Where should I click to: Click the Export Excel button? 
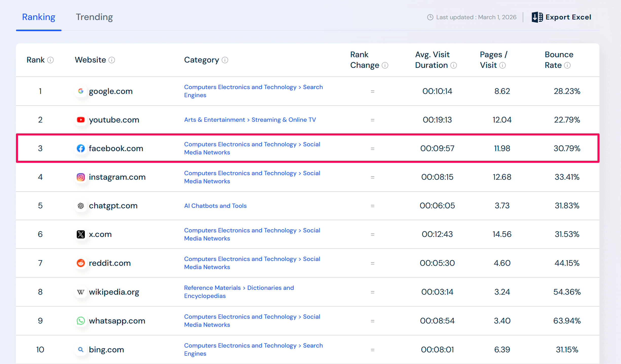coord(568,17)
